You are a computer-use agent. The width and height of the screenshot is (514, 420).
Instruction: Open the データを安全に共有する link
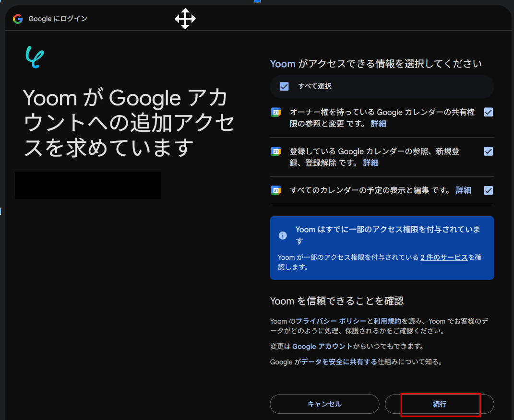339,362
